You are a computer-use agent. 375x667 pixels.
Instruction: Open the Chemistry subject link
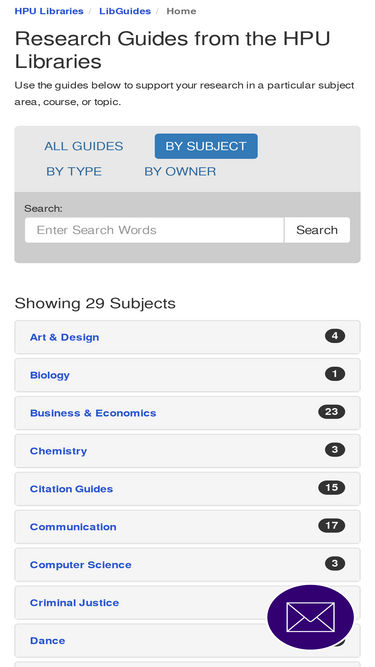[58, 451]
